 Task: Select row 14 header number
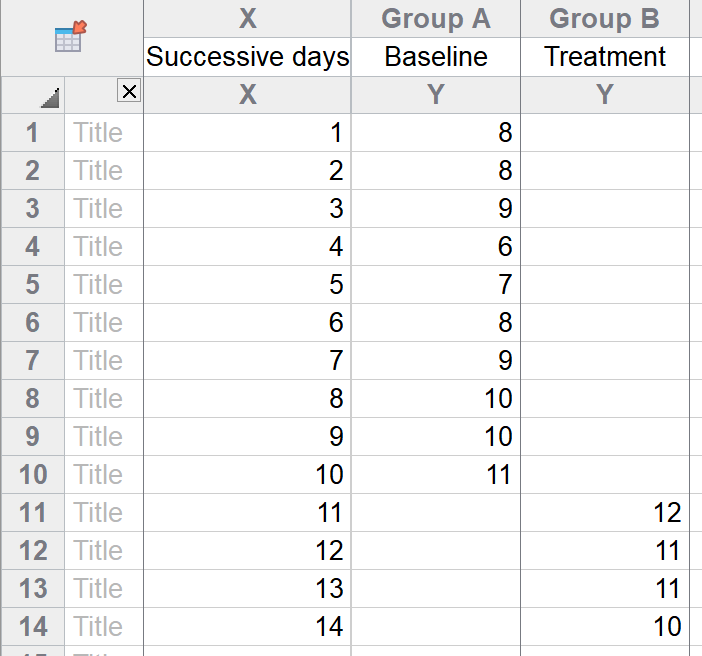point(33,626)
